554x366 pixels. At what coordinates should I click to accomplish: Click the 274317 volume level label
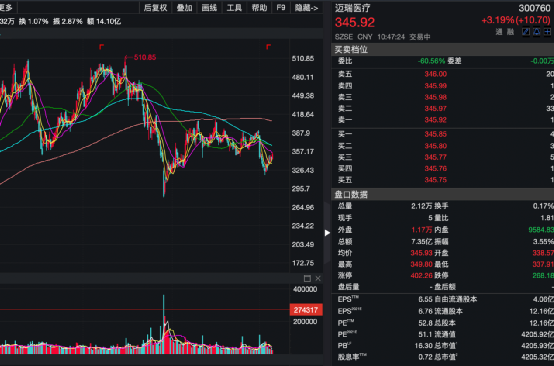[x=306, y=310]
